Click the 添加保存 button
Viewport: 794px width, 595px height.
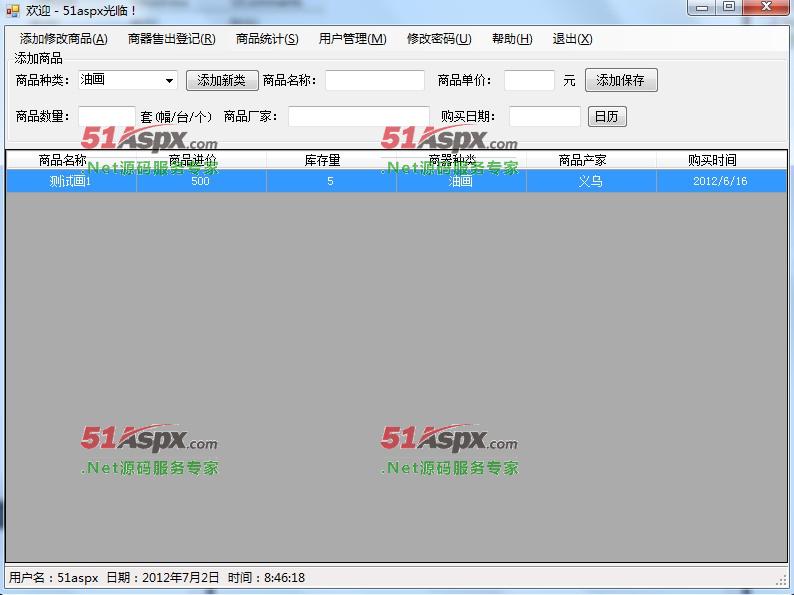(621, 80)
